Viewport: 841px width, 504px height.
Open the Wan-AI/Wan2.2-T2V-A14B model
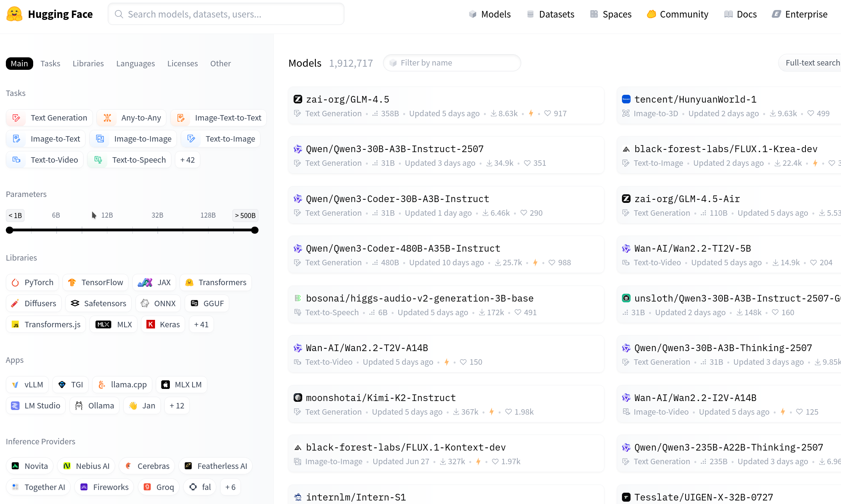[446, 354]
